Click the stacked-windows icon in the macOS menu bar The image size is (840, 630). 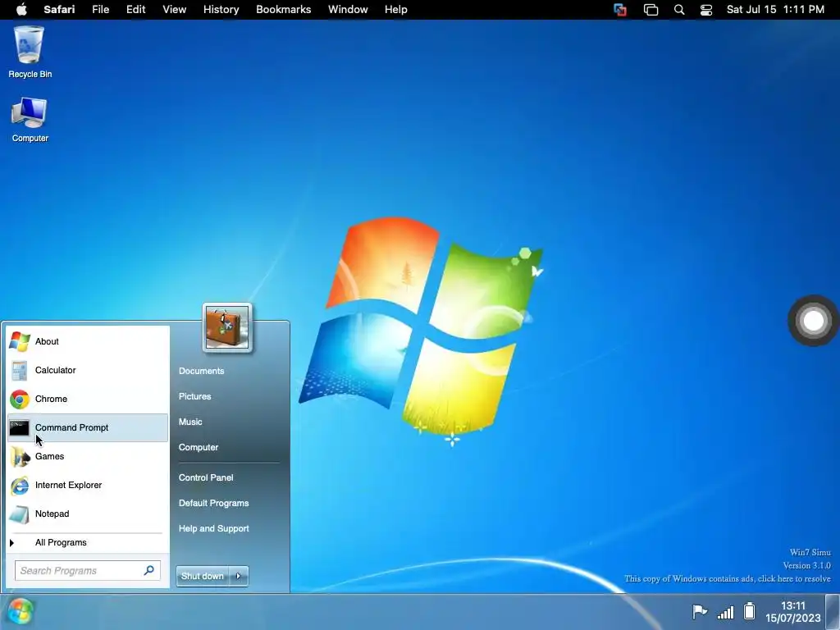click(651, 10)
